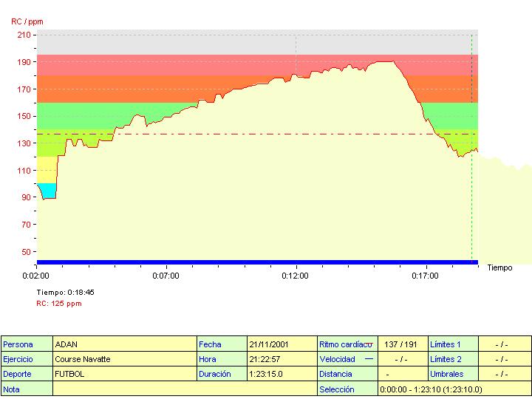Click the green dashed cursor line marker
Image resolution: width=532 pixels, height=399 pixels.
[x=471, y=149]
